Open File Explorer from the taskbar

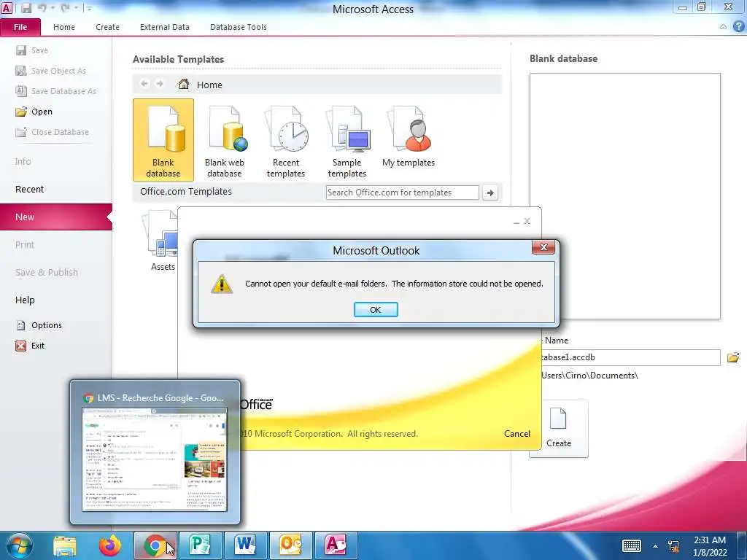(65, 545)
